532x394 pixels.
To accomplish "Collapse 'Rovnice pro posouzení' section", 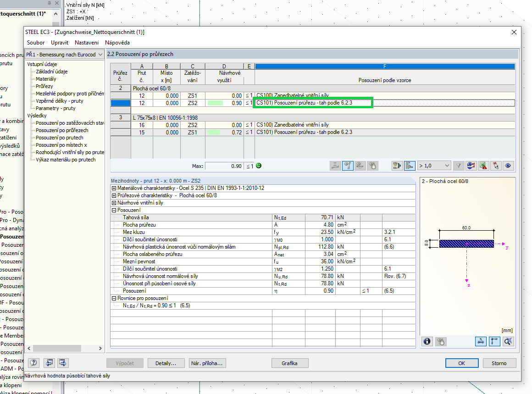I will tap(114, 298).
